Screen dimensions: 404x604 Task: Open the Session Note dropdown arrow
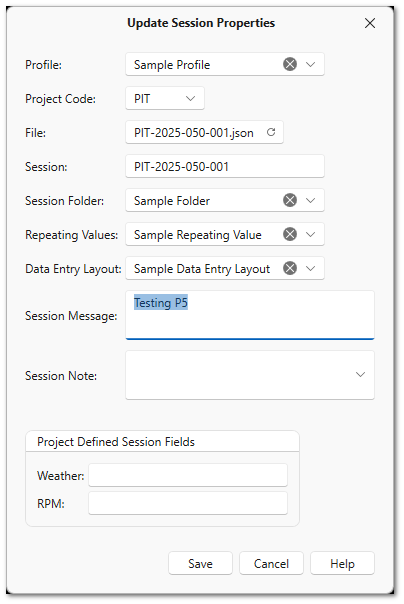360,374
